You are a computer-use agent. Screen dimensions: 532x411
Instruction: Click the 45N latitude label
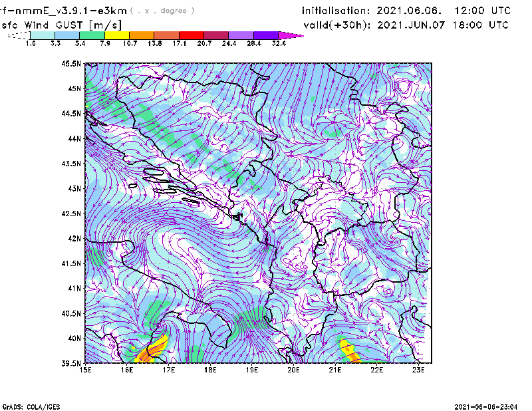[74, 88]
